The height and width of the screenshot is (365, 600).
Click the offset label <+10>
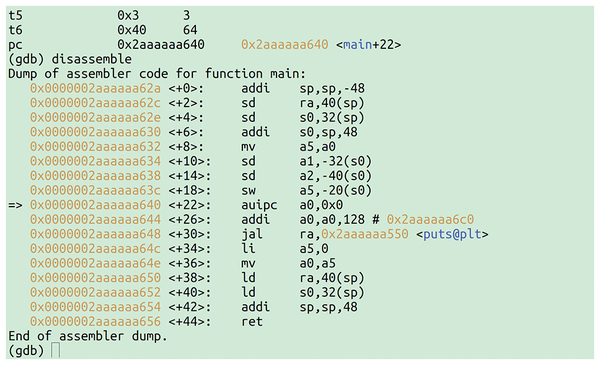[190, 161]
